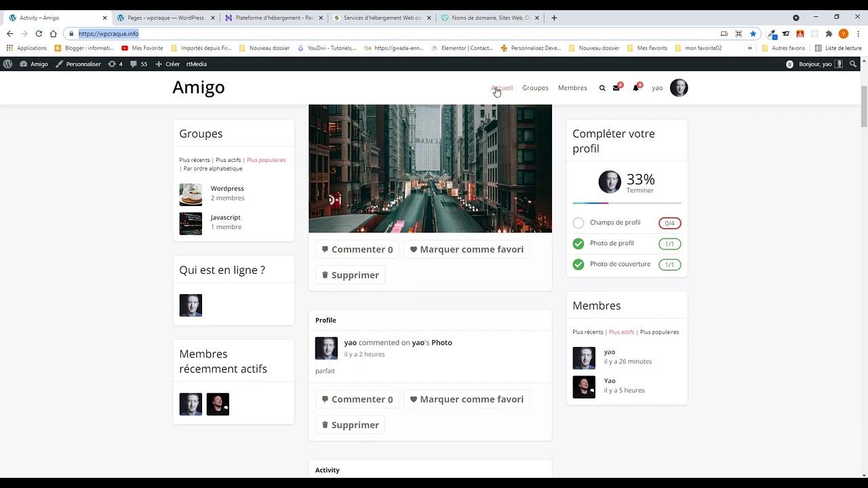Open the Wordpress group link

[227, 188]
